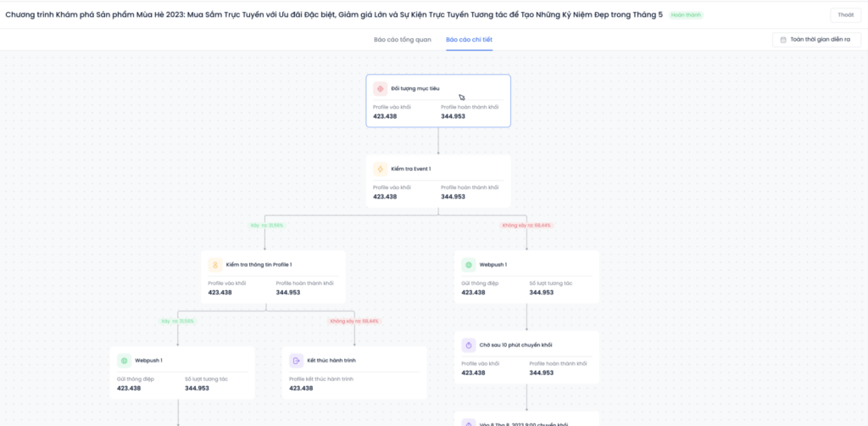Click the Hoàn thành status badge
Screen dimensions: 868x426
point(686,15)
